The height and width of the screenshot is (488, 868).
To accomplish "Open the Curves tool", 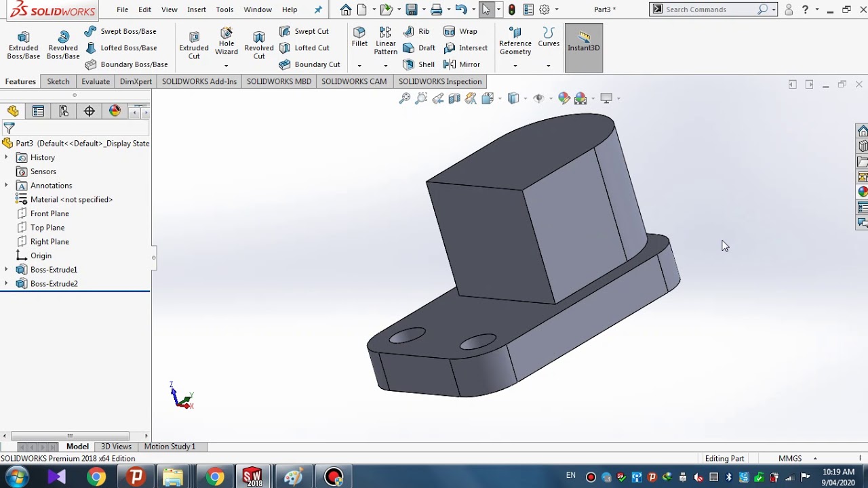I will [x=549, y=37].
